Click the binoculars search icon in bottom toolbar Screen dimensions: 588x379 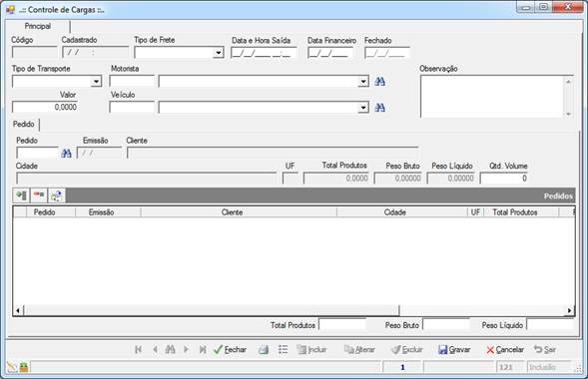170,349
